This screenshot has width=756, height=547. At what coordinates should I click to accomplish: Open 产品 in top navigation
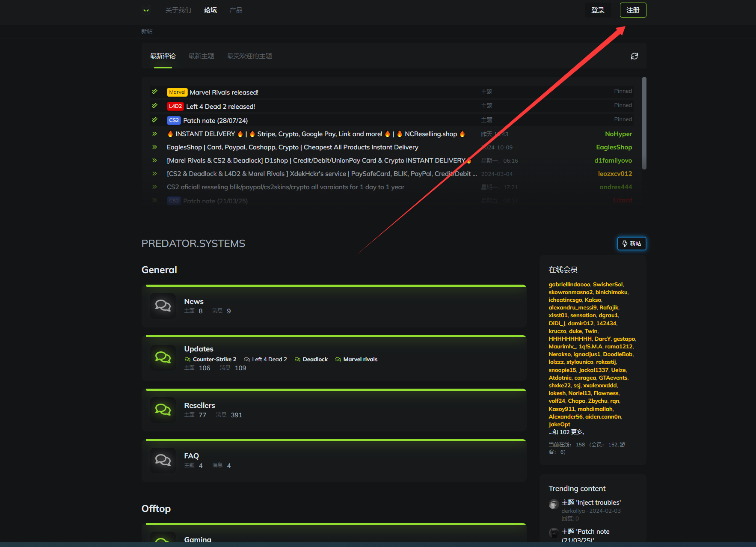(236, 10)
